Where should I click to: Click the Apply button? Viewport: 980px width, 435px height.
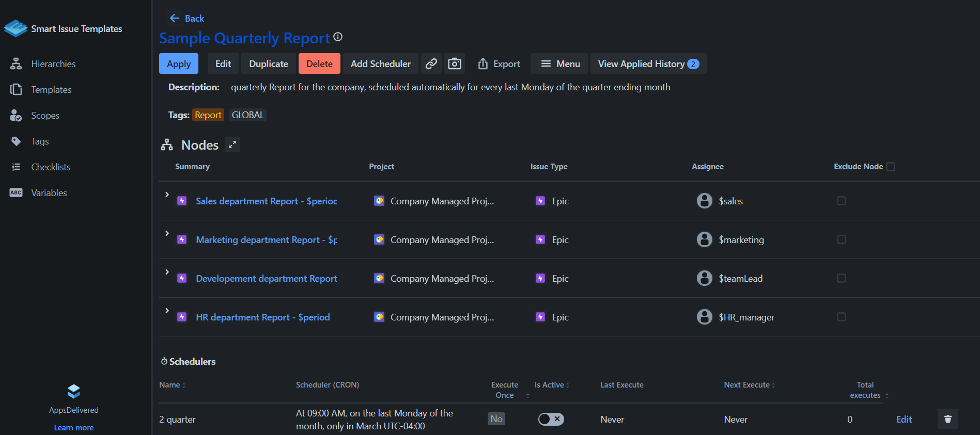pos(179,63)
